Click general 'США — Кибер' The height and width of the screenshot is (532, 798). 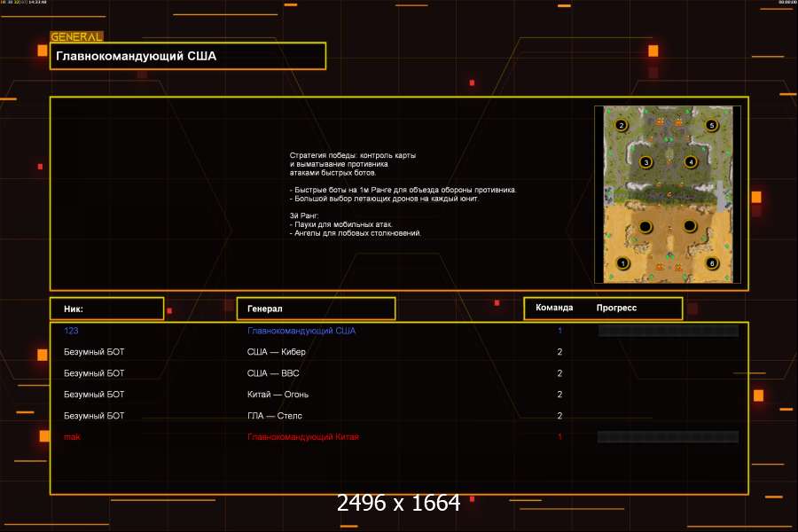(277, 352)
